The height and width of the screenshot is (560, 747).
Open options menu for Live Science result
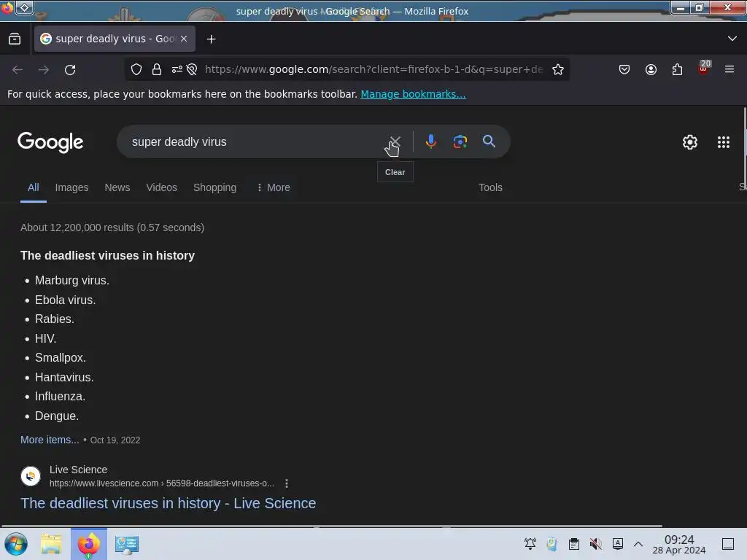286,483
